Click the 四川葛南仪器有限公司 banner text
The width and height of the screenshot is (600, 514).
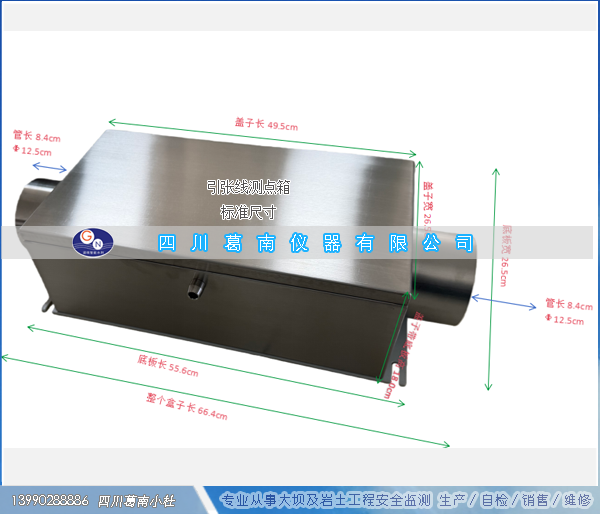point(318,244)
